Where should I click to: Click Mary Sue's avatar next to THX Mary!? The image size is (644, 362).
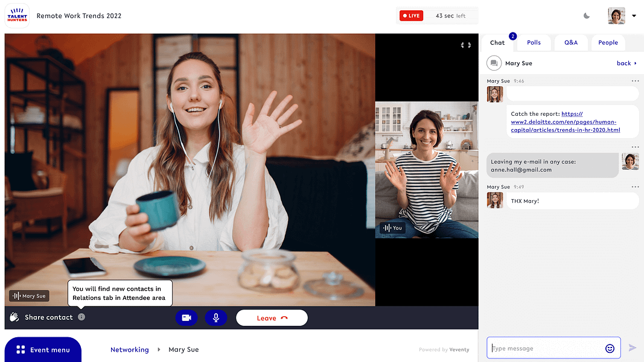(x=494, y=200)
